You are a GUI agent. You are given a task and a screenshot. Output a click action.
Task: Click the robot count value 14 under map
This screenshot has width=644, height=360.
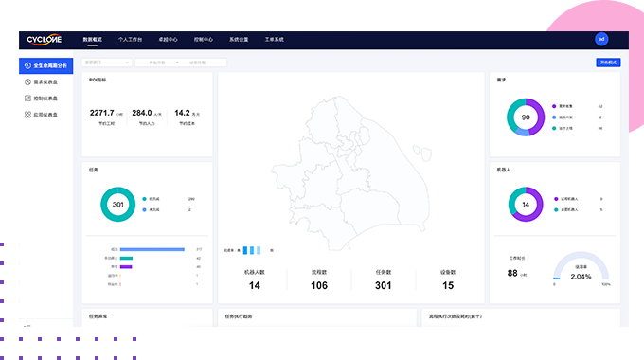(x=254, y=285)
